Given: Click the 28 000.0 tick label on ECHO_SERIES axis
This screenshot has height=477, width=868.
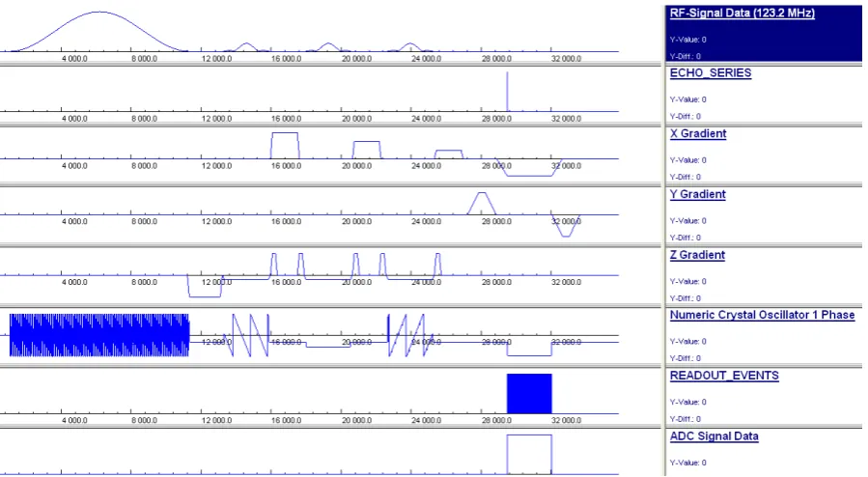Looking at the screenshot, I should click(x=496, y=119).
